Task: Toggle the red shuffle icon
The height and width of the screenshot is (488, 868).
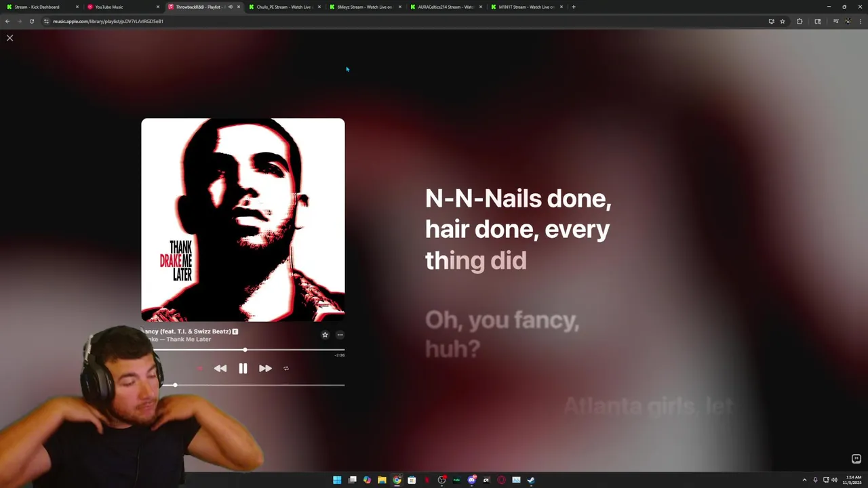Action: [x=200, y=369]
